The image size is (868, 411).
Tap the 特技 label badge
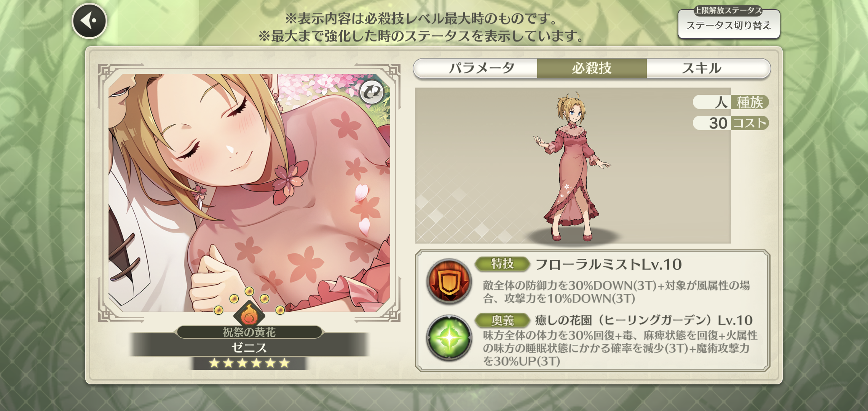(503, 264)
